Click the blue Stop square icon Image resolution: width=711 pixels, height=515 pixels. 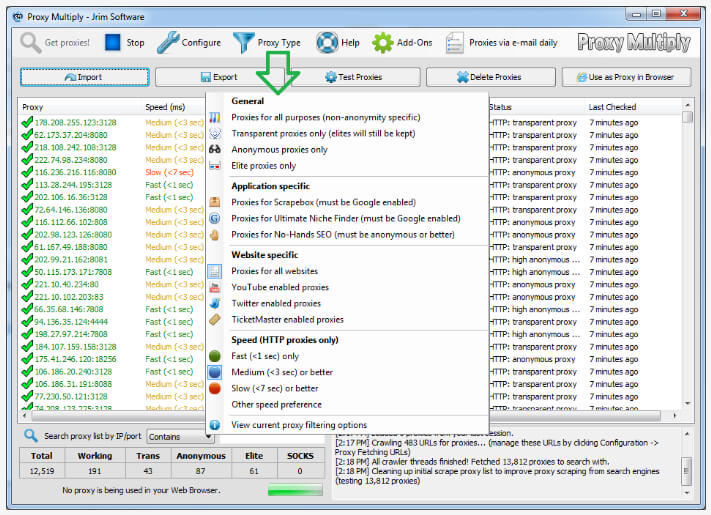click(112, 43)
